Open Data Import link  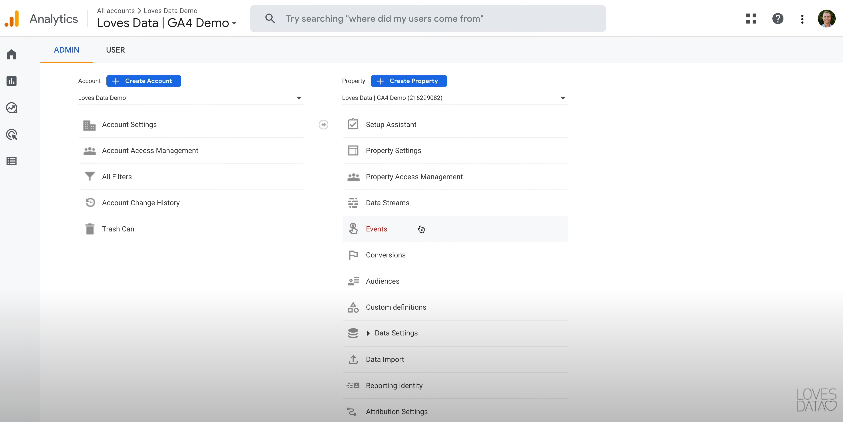click(385, 360)
